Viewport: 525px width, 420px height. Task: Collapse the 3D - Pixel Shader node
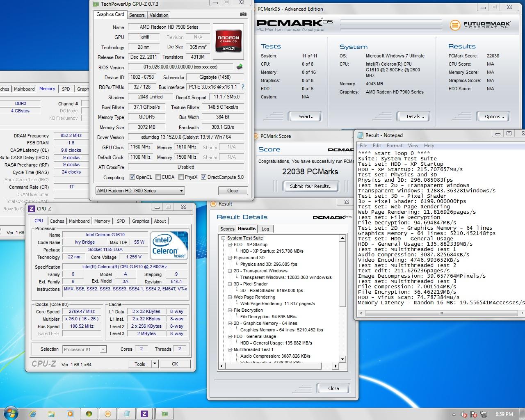[230, 284]
